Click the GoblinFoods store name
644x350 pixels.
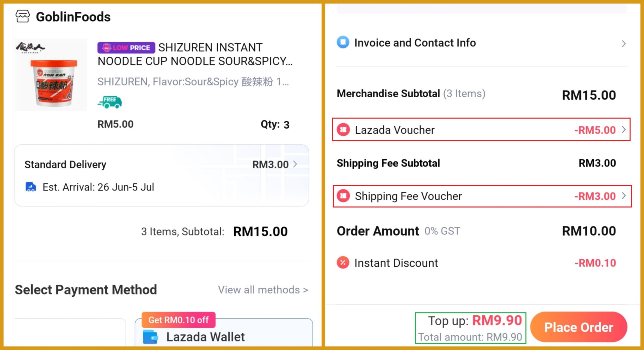point(73,17)
